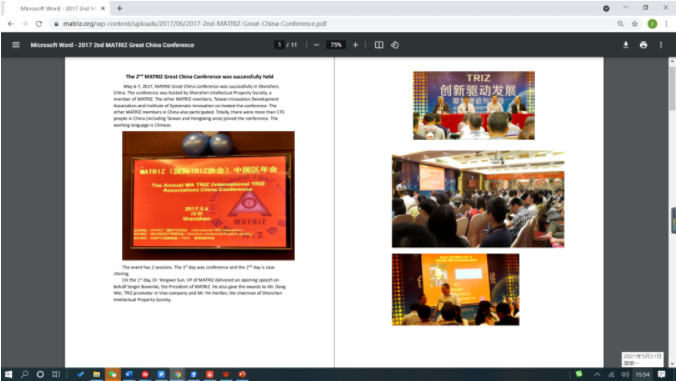The width and height of the screenshot is (676, 381).
Task: Toggle fit to page view
Action: (x=379, y=45)
